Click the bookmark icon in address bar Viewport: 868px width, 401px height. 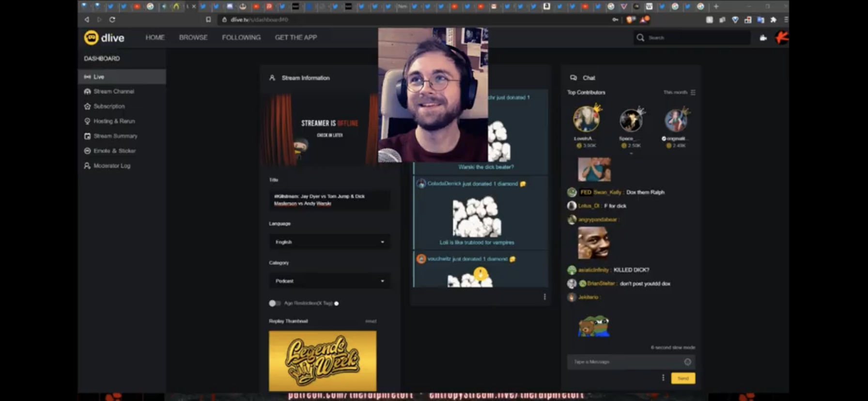(x=208, y=19)
